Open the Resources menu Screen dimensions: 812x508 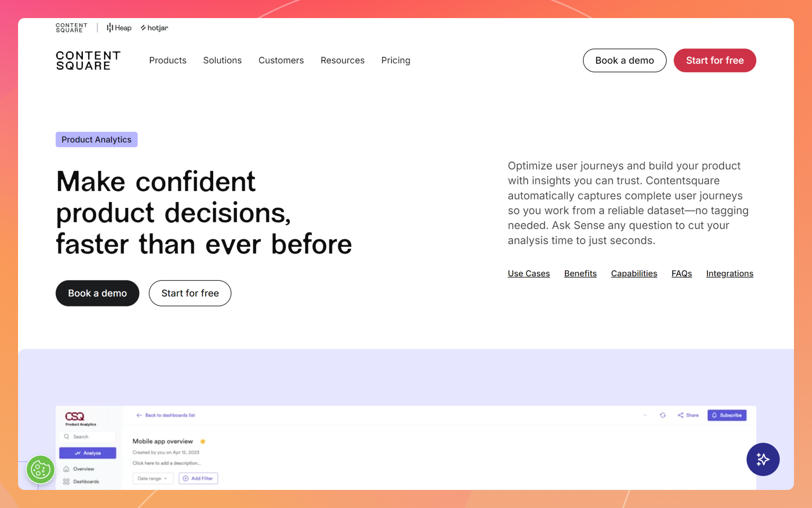coord(342,61)
